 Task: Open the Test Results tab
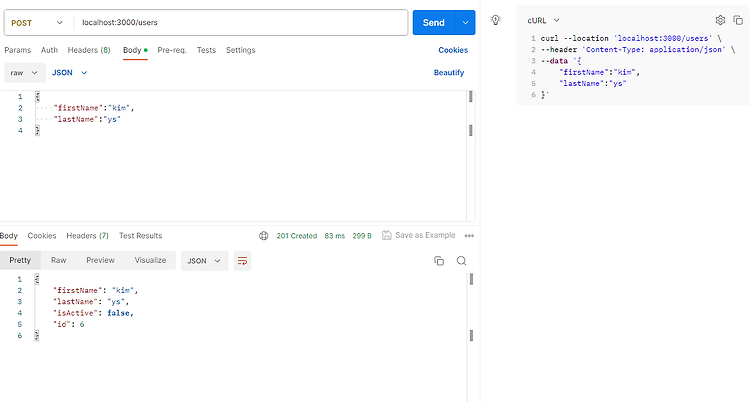[x=141, y=235]
